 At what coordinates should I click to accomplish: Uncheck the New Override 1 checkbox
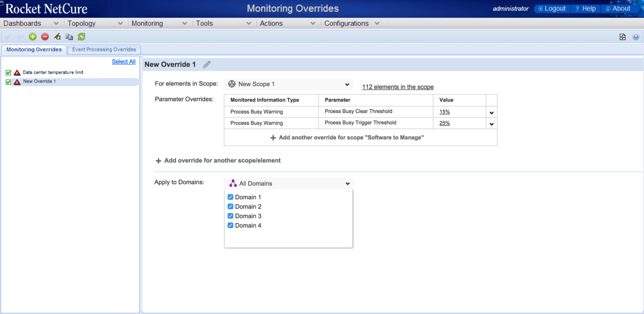click(8, 82)
